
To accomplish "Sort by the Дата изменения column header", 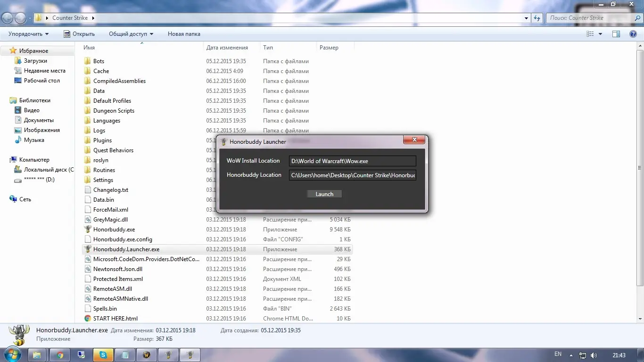I will pyautogui.click(x=232, y=48).
